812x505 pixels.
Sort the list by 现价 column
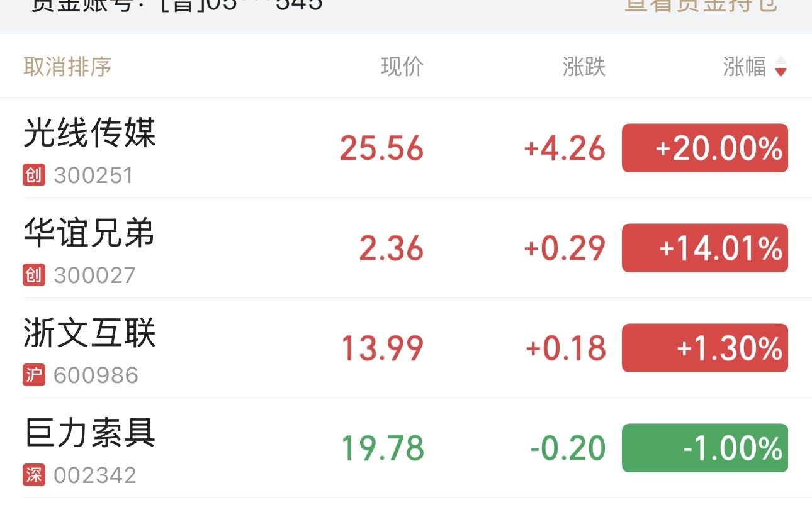[402, 66]
